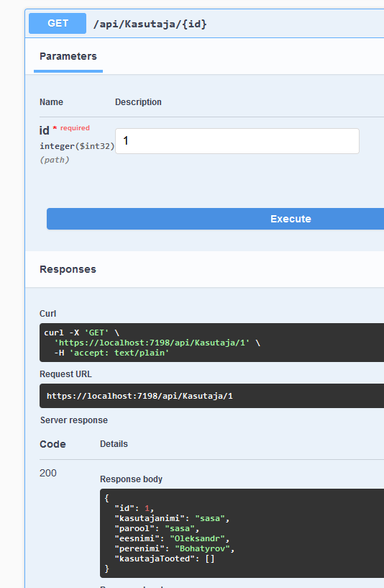Click the "kasutajaTooted": [] line

165,558
